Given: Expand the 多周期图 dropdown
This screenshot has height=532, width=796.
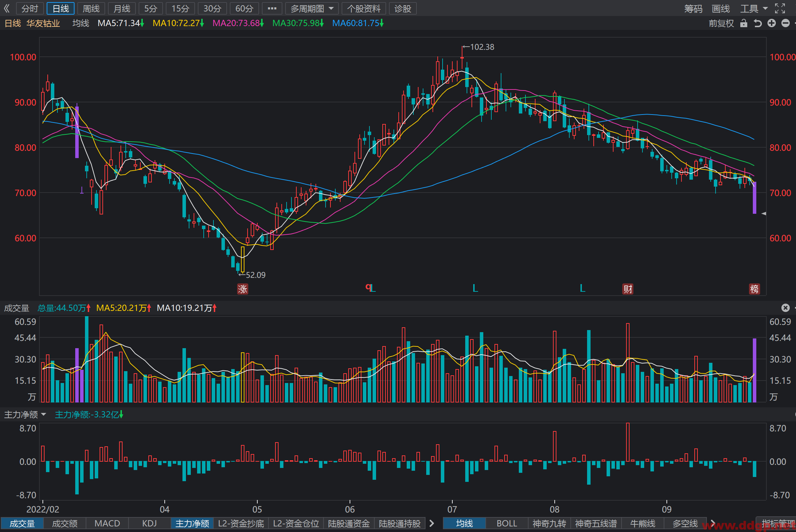Looking at the screenshot, I should tap(312, 8).
